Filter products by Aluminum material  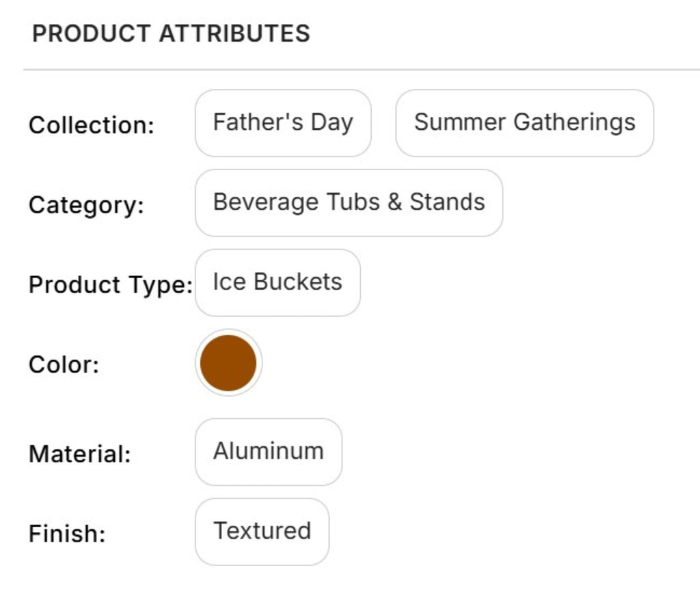click(x=268, y=452)
